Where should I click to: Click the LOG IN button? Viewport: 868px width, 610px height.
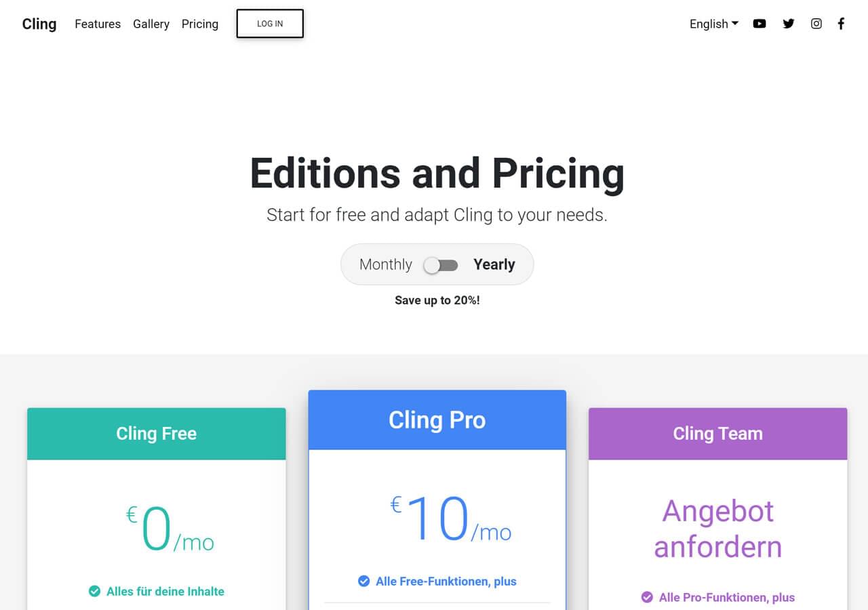[x=269, y=23]
